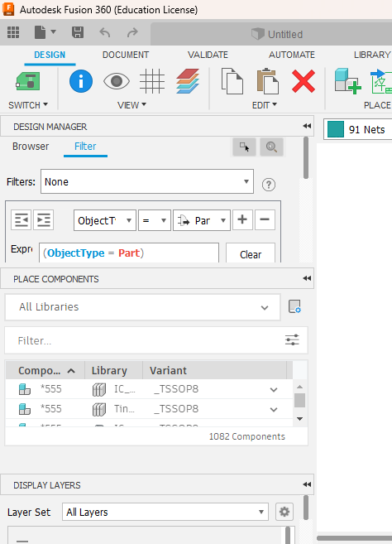Toggle zoom-to-selection magnifier button
The width and height of the screenshot is (392, 544).
[x=271, y=147]
